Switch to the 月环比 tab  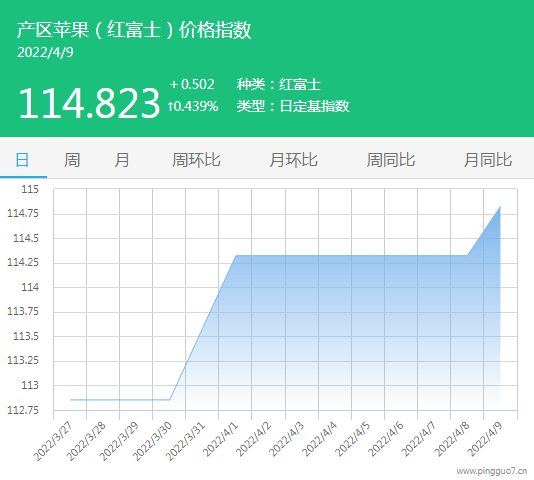point(294,160)
